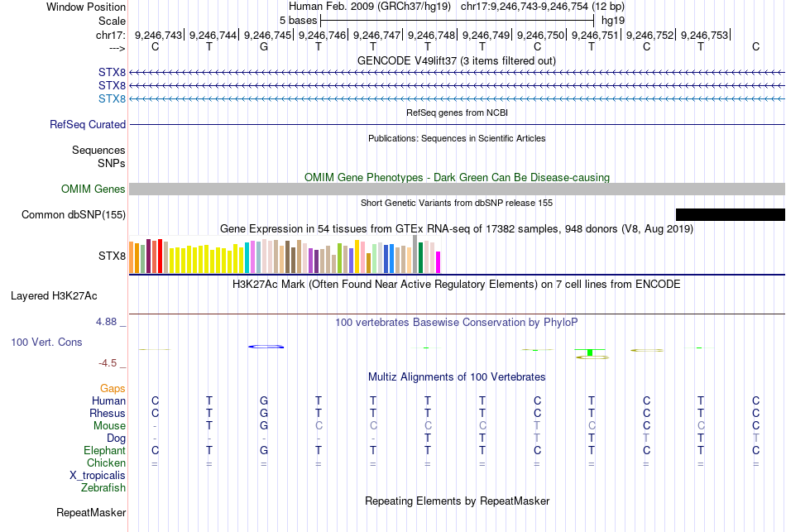Screen dimensions: 786x532
Task: Click the bright green PhyloP conservation bar
Action: pyautogui.click(x=590, y=352)
